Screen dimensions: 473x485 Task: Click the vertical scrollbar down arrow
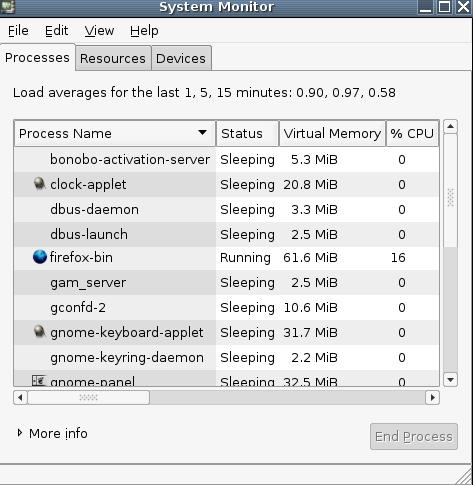(x=450, y=379)
